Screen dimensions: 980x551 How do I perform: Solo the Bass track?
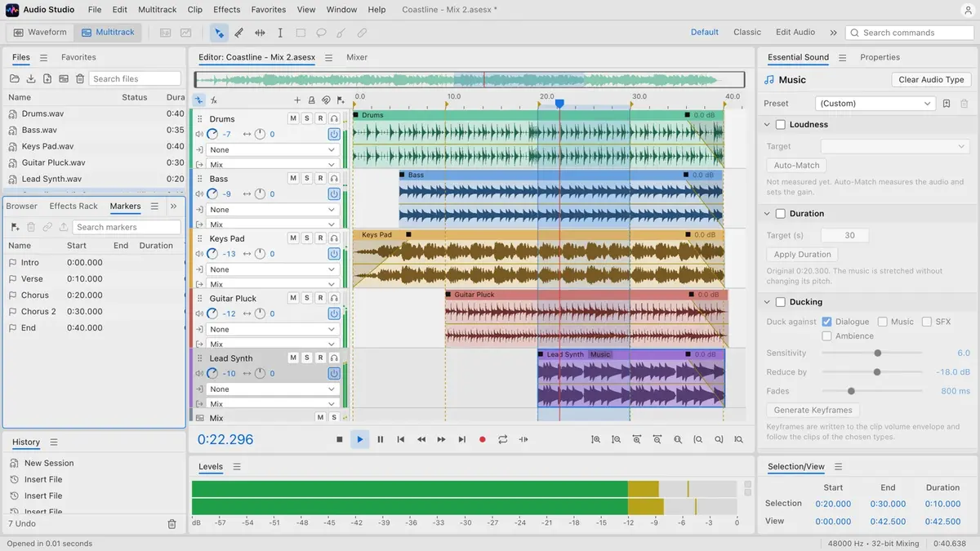click(x=307, y=179)
